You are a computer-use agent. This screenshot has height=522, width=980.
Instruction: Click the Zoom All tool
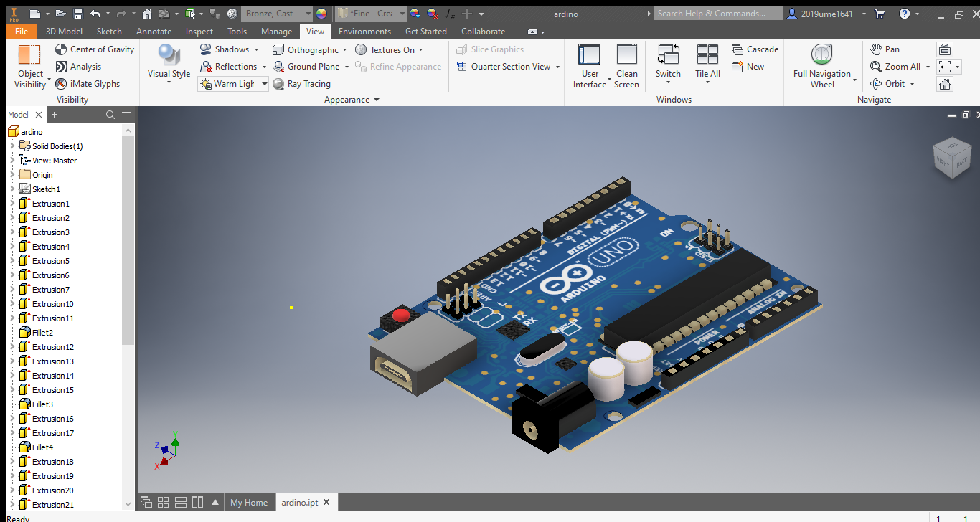pos(895,67)
